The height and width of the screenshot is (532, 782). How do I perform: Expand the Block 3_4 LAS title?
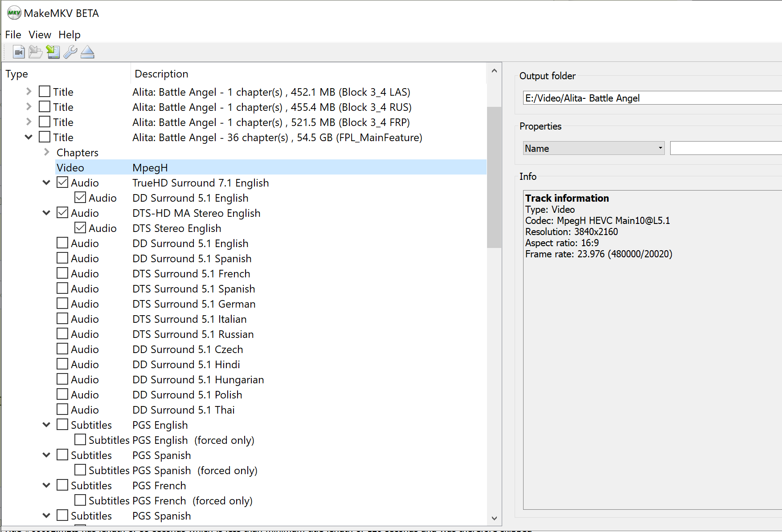29,92
